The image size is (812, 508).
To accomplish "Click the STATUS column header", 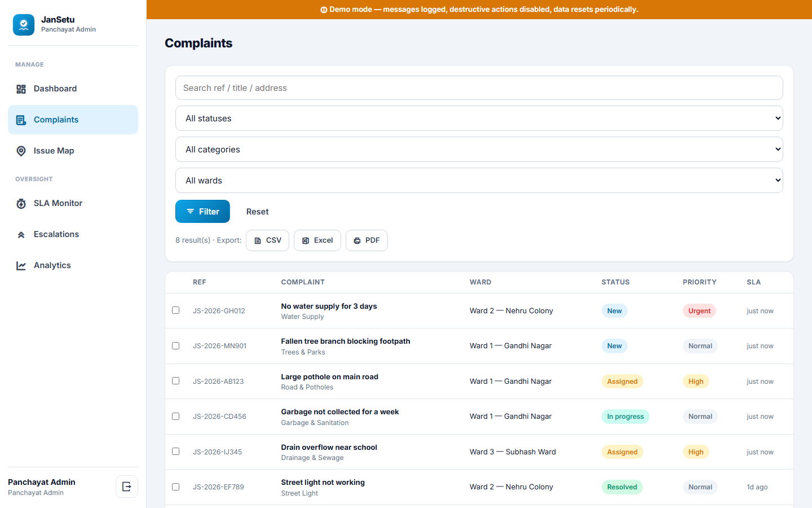I will click(x=615, y=282).
